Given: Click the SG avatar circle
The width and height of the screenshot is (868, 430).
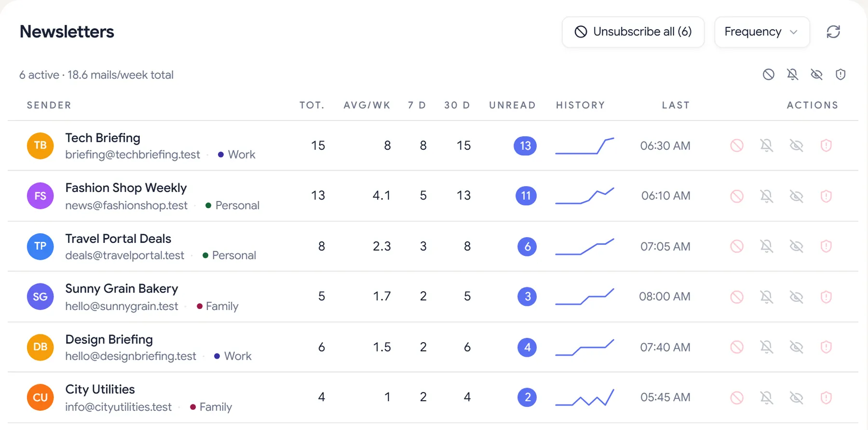Looking at the screenshot, I should [x=41, y=296].
